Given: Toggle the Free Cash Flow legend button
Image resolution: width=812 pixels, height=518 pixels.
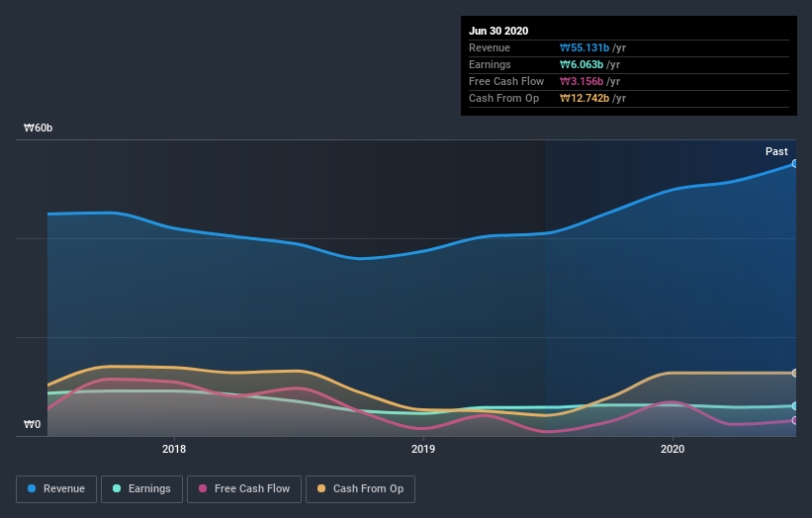Looking at the screenshot, I should 244,489.
